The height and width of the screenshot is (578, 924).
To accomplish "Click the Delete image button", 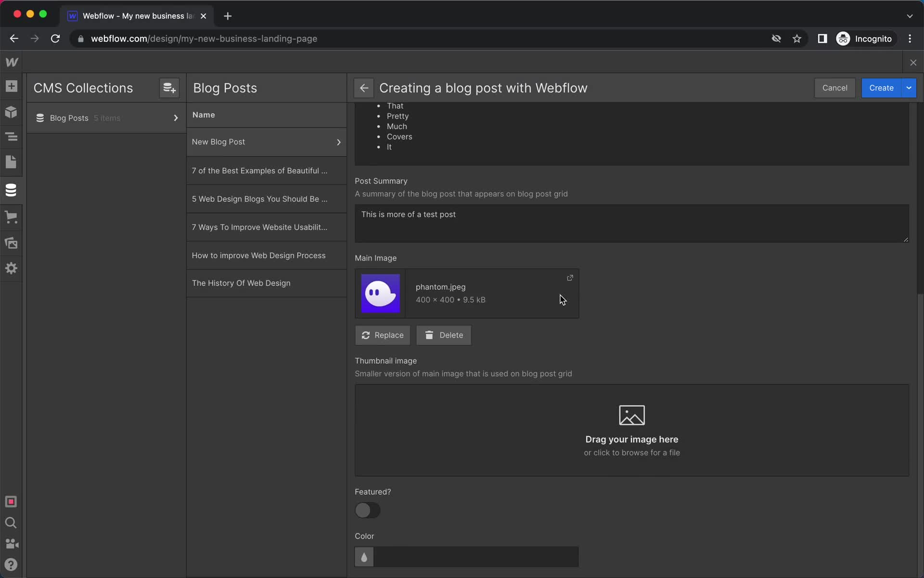I will [444, 335].
